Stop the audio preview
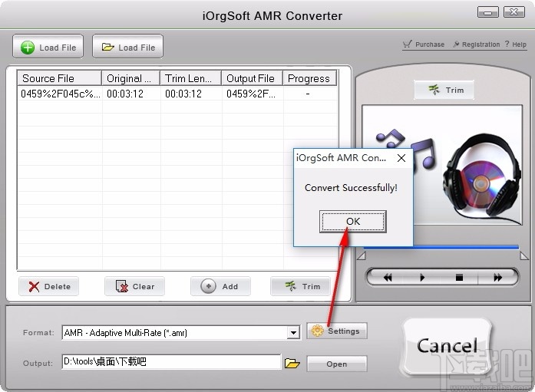Image resolution: width=535 pixels, height=392 pixels. point(459,278)
